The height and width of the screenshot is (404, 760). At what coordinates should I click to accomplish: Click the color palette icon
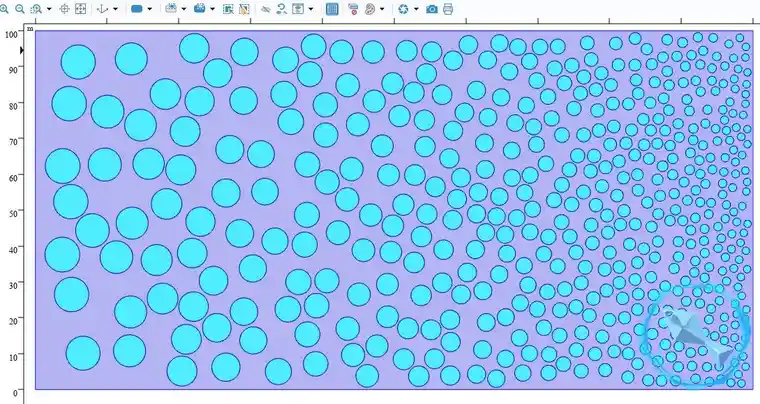(x=370, y=9)
